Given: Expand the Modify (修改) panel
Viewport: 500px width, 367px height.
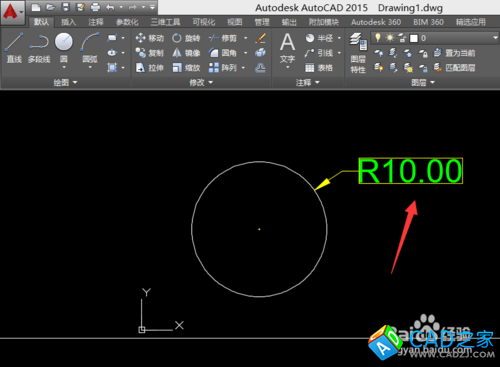Looking at the screenshot, I should [201, 82].
